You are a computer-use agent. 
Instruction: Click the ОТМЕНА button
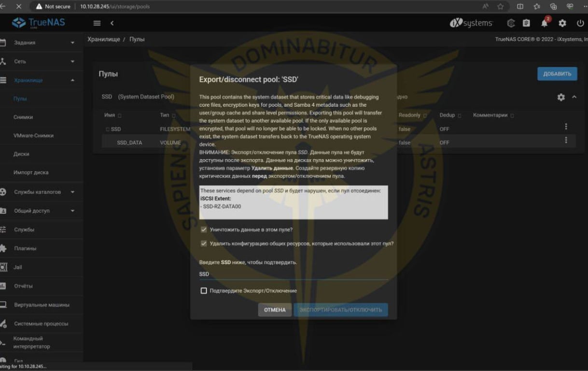point(275,310)
